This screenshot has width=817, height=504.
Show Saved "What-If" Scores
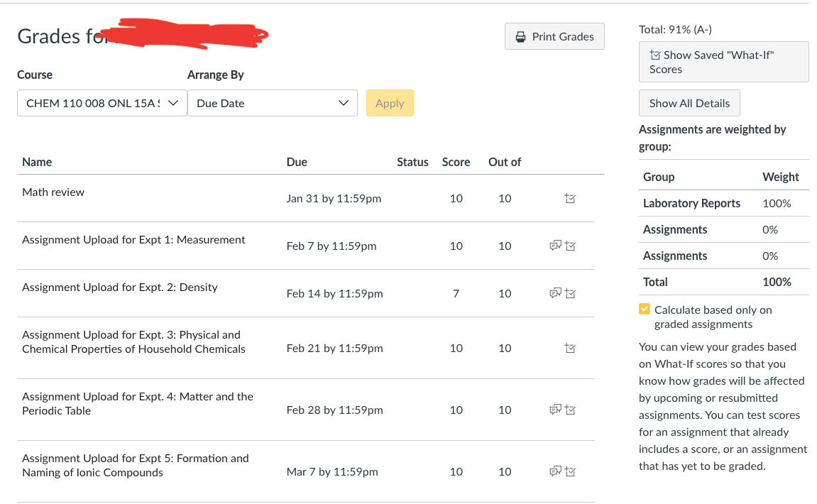click(x=723, y=62)
